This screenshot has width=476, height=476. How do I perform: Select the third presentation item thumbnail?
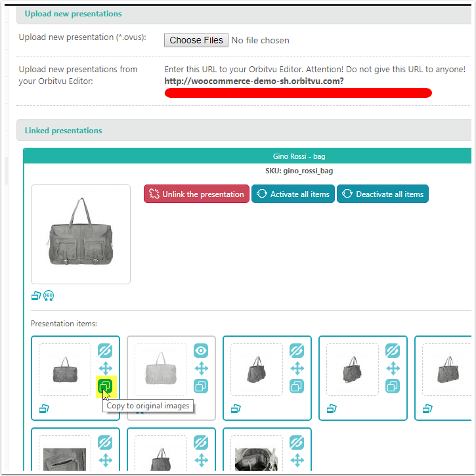tap(257, 370)
